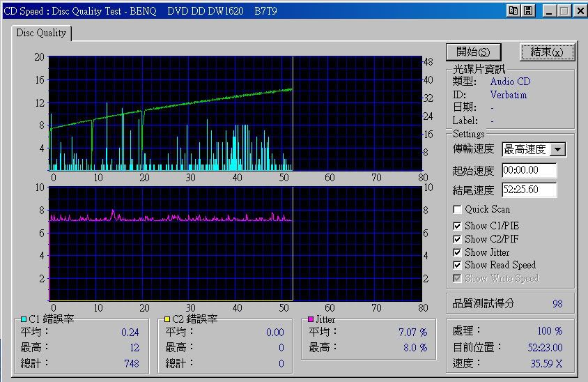Screen dimensions: 588x382
Task: Enable the Quick Scan checkbox
Action: (457, 209)
